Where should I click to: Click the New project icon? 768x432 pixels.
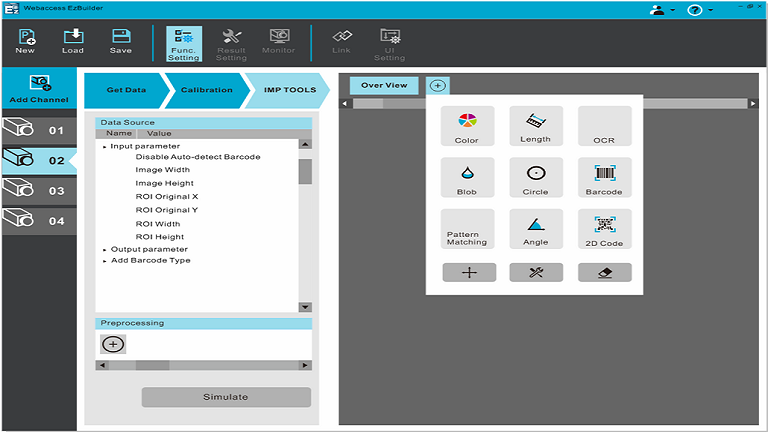point(25,42)
